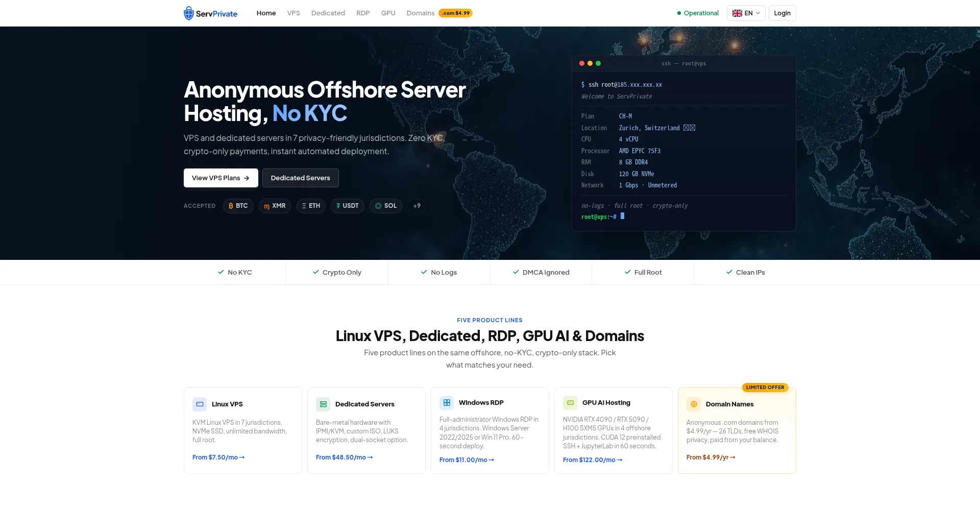Go to the Dedicated nav item
The width and height of the screenshot is (980, 507).
tap(328, 13)
